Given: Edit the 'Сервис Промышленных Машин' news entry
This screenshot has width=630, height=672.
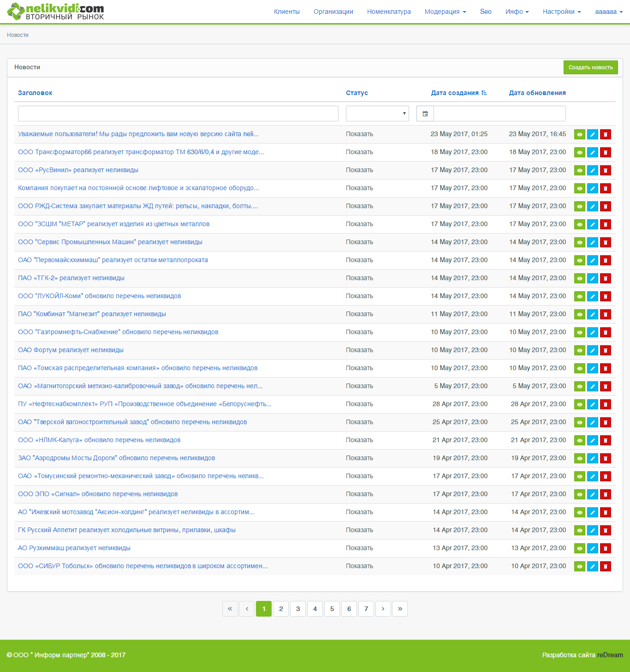Looking at the screenshot, I should 593,242.
